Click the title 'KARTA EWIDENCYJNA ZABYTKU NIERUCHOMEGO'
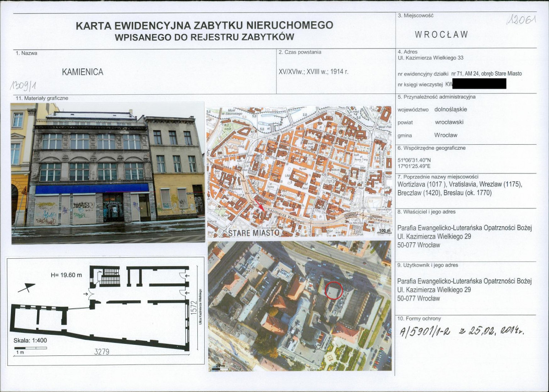 [x=205, y=26]
